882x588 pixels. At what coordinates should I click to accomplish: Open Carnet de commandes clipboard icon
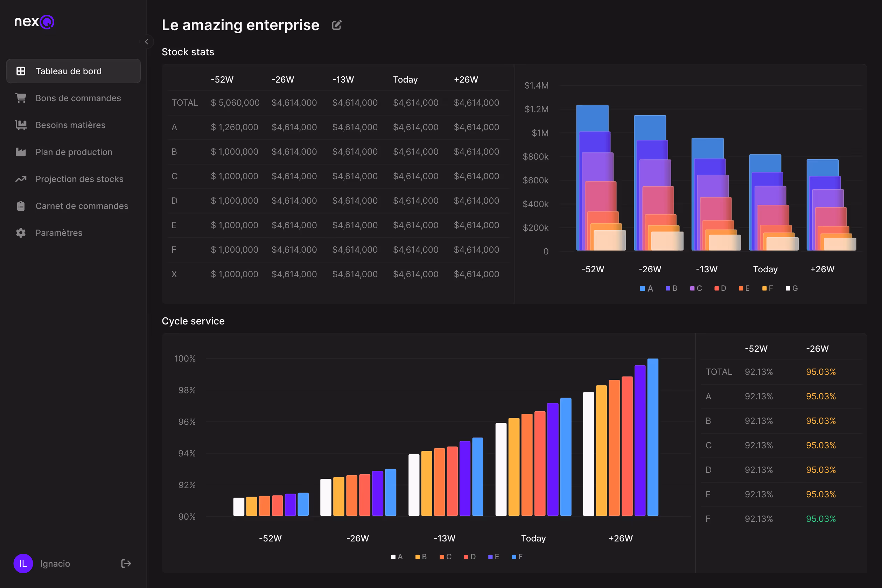click(x=21, y=206)
